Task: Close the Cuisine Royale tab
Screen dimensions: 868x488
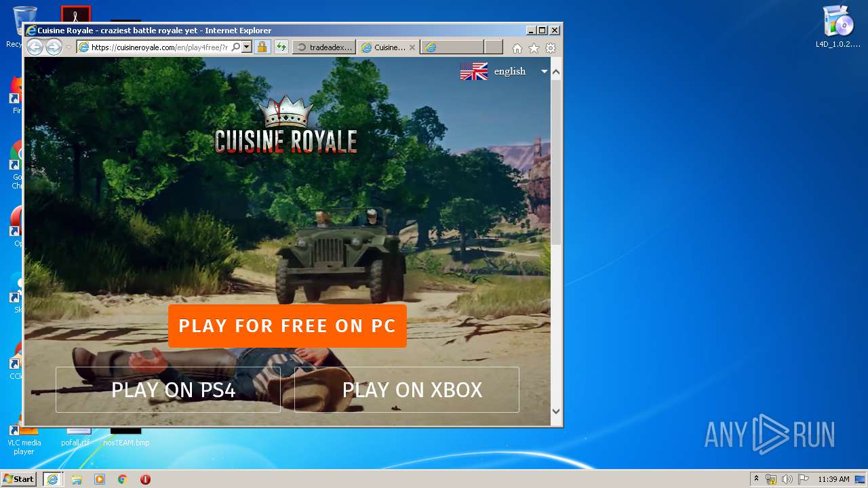Action: click(412, 47)
